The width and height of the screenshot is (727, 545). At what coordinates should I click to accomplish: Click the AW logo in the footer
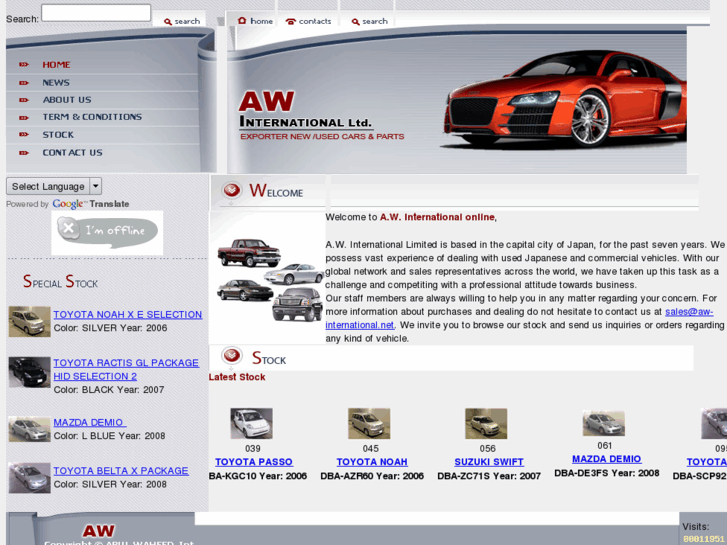click(x=99, y=531)
